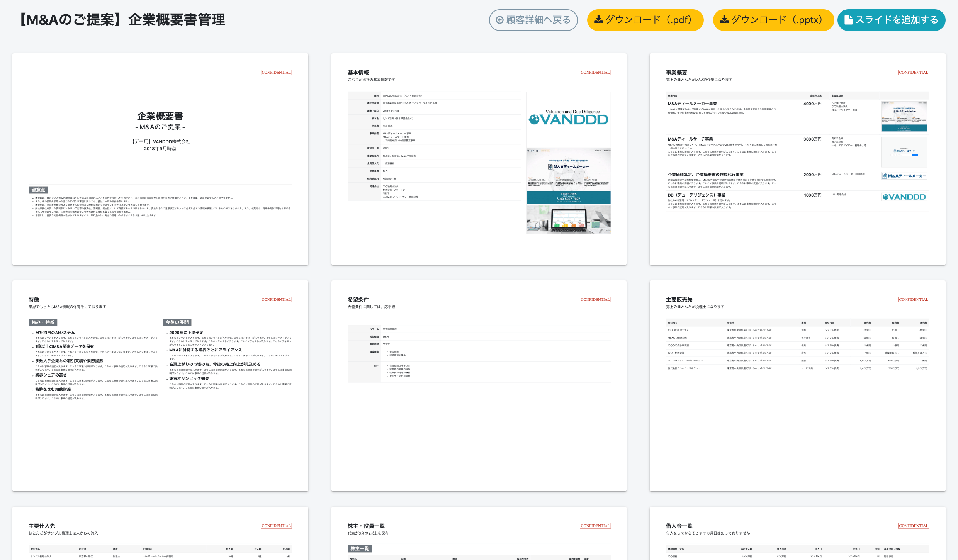
Task: Select the 希望条件 slide thumbnail
Action: click(x=479, y=386)
